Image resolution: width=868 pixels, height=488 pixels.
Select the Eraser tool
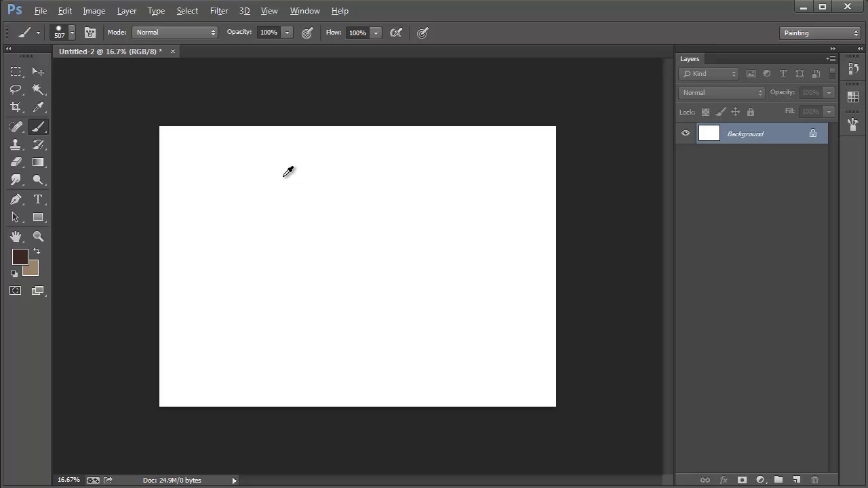click(16, 162)
